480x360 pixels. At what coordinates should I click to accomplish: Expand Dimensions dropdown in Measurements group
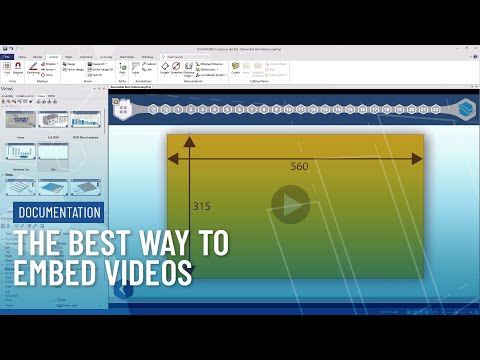[x=218, y=70]
